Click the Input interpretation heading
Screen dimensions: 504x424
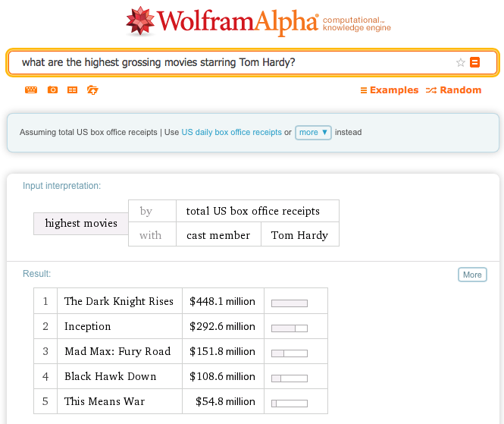[x=61, y=186]
